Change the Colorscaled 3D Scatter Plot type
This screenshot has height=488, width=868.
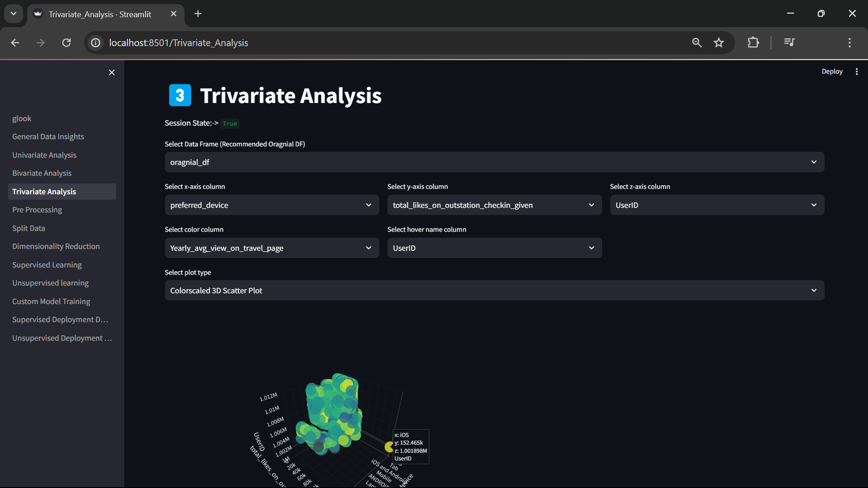(494, 291)
